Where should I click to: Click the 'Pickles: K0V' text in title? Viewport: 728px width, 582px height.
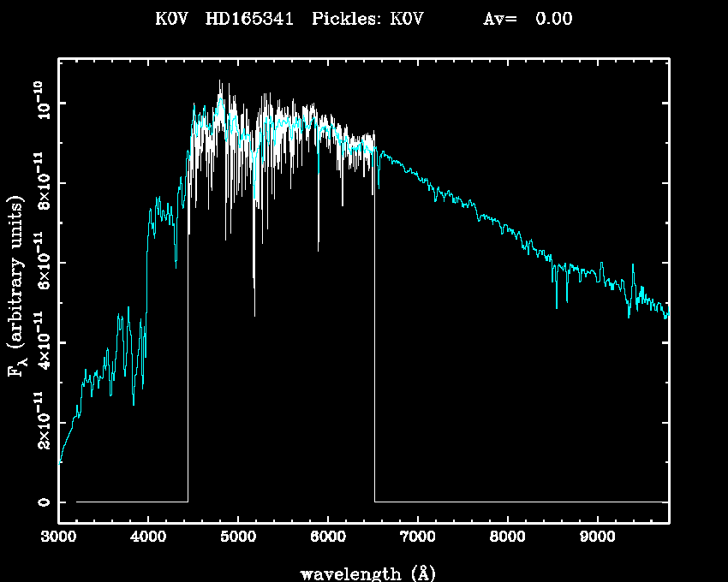pos(368,19)
